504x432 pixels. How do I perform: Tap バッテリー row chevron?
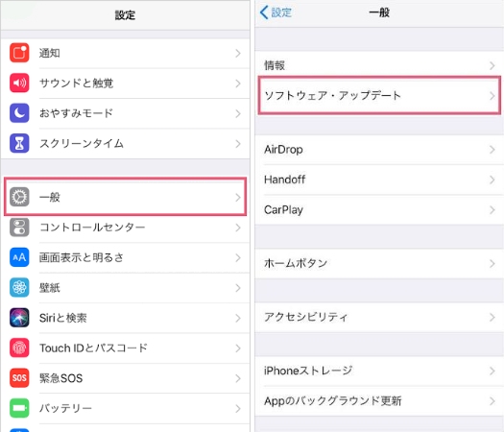(238, 409)
